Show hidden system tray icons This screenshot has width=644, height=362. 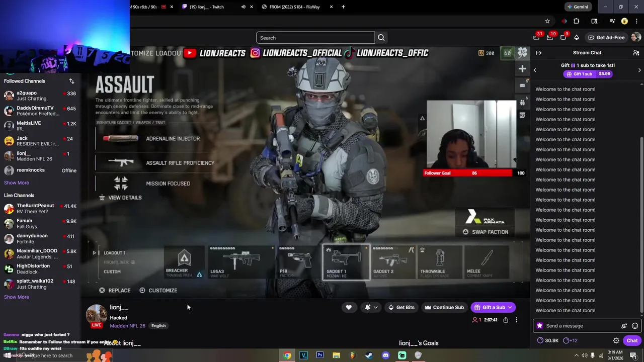point(577,355)
